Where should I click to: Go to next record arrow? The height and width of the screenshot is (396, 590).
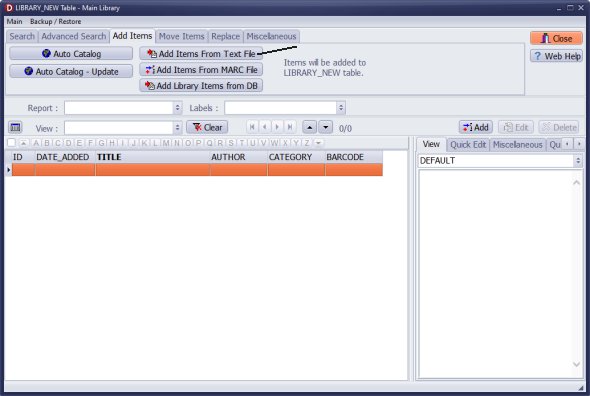[277, 127]
